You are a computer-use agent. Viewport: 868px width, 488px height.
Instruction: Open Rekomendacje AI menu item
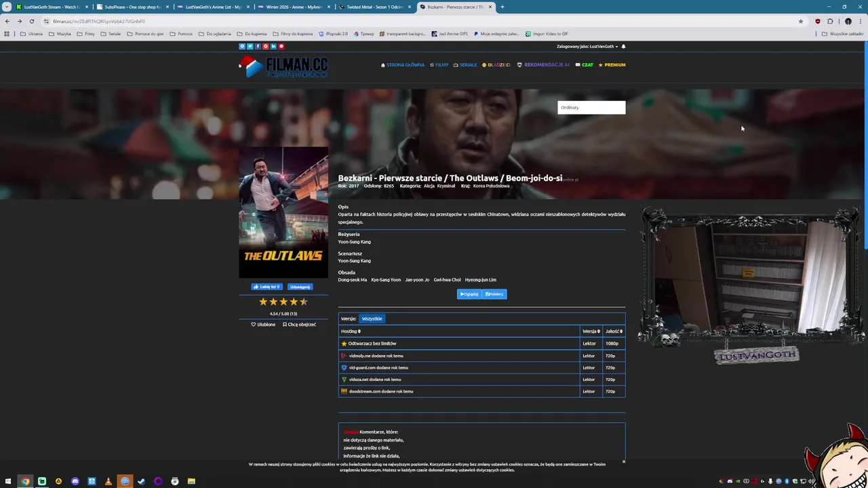(543, 65)
